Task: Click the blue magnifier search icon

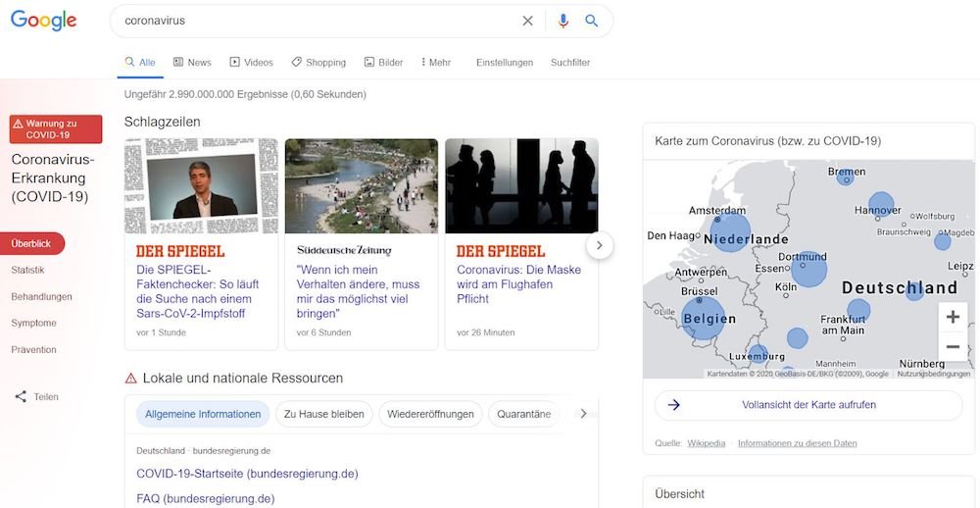Action: [591, 21]
